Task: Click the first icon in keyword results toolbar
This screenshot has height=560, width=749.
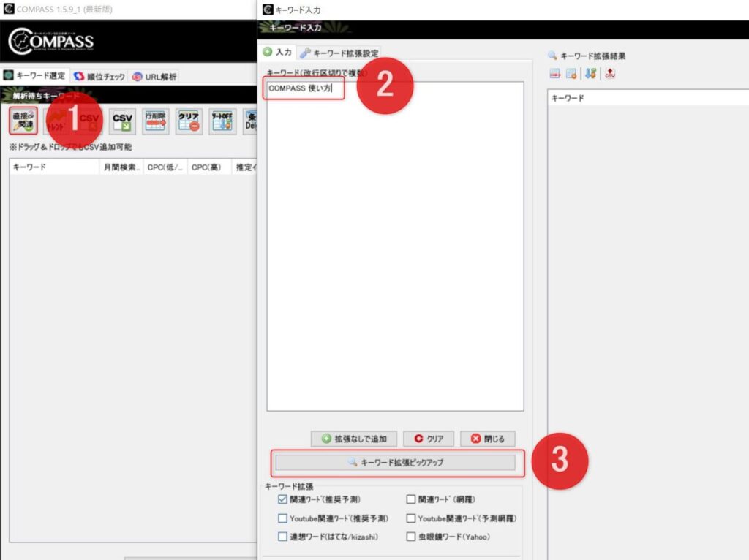Action: (x=555, y=74)
